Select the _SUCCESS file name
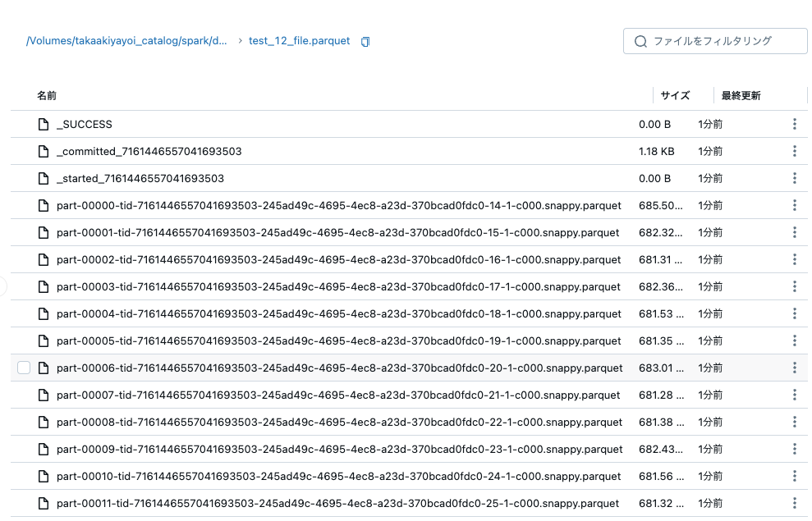812x521 pixels. coord(85,124)
